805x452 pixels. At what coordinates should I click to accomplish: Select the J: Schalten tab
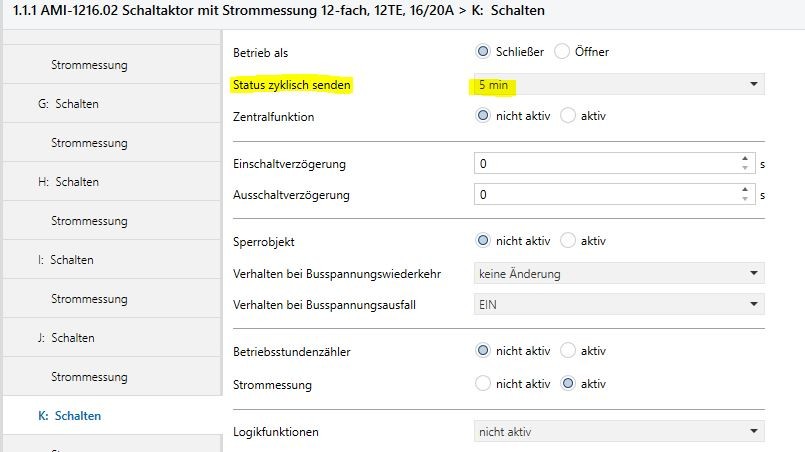[67, 338]
